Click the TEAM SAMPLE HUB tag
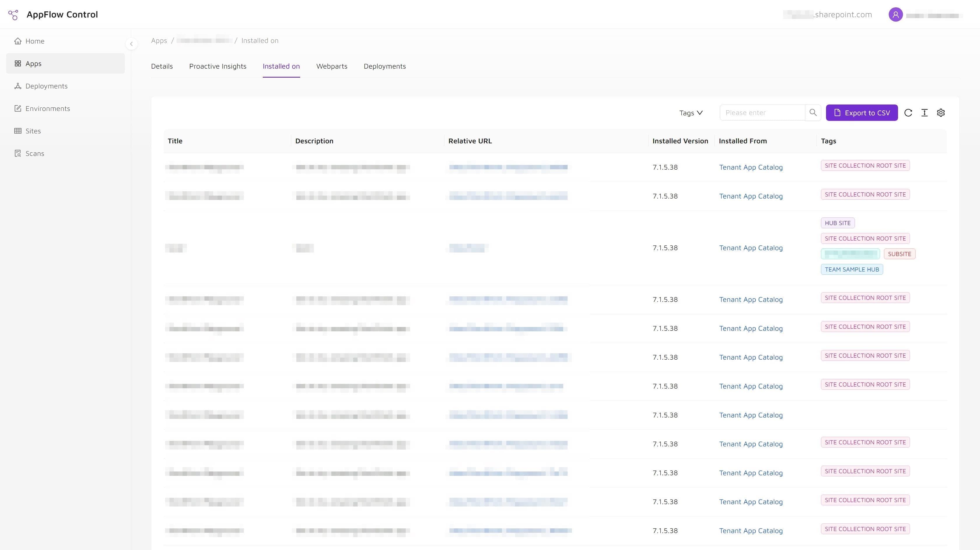This screenshot has height=550, width=980. point(852,270)
